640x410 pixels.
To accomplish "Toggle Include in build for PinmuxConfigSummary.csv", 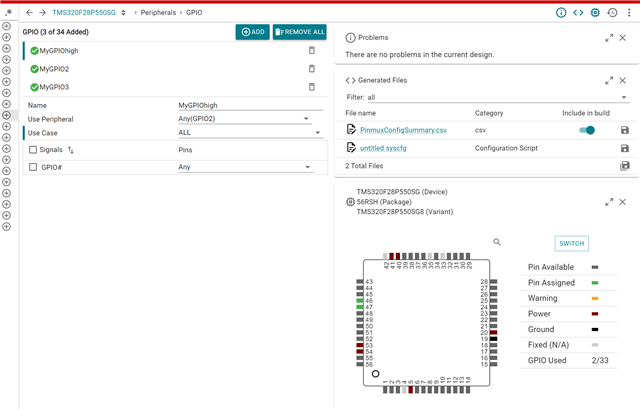I will [587, 130].
